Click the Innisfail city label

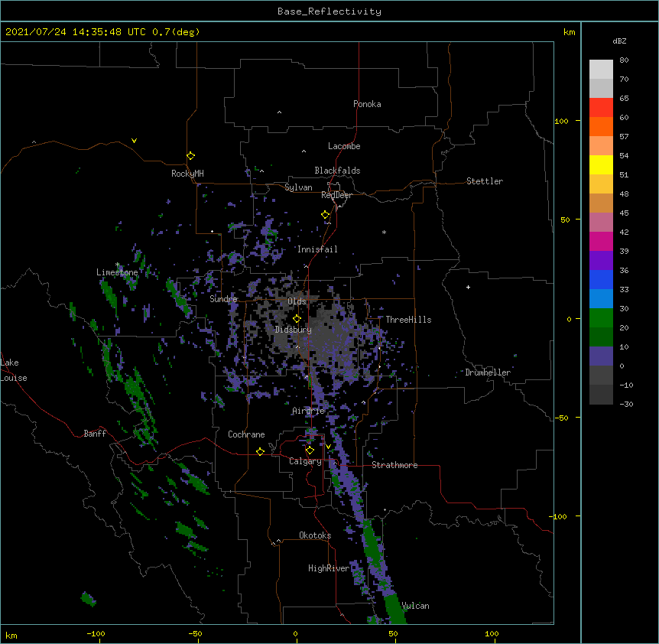click(x=317, y=249)
